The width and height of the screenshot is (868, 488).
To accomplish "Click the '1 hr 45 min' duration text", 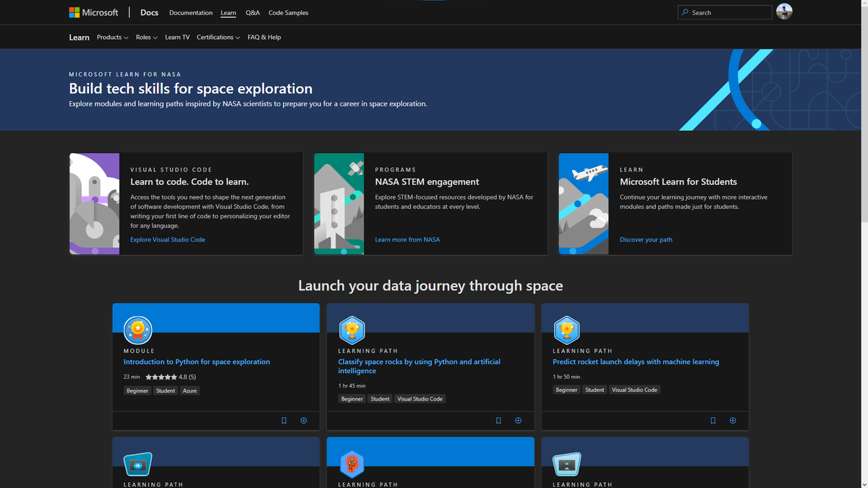I will [352, 386].
